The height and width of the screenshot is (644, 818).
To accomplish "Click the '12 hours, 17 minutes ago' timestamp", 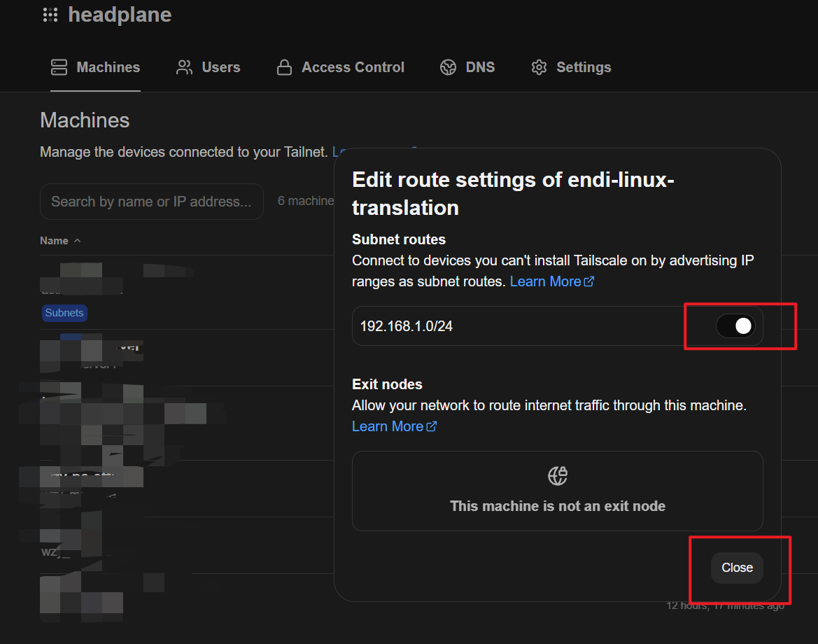I will point(725,605).
